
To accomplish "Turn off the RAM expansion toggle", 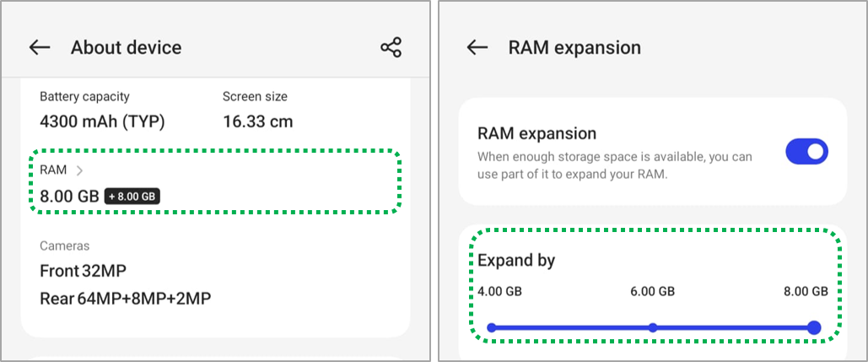I will 806,152.
